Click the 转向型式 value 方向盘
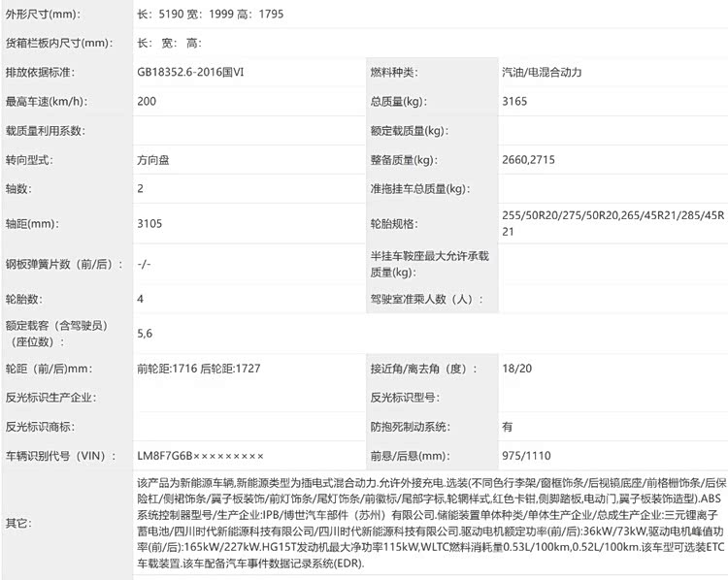 point(154,159)
